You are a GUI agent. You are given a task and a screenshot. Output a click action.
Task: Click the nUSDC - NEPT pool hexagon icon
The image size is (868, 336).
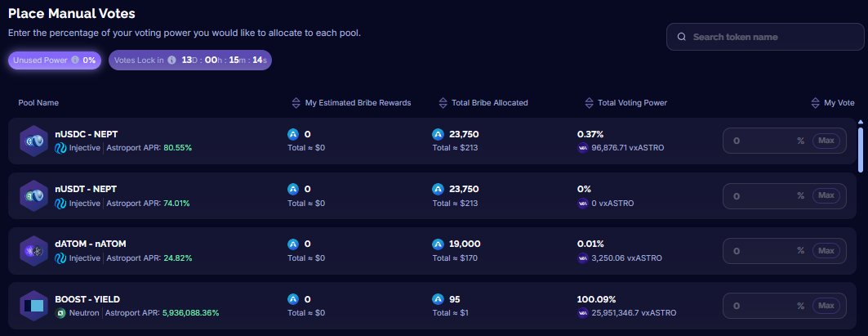pyautogui.click(x=33, y=141)
